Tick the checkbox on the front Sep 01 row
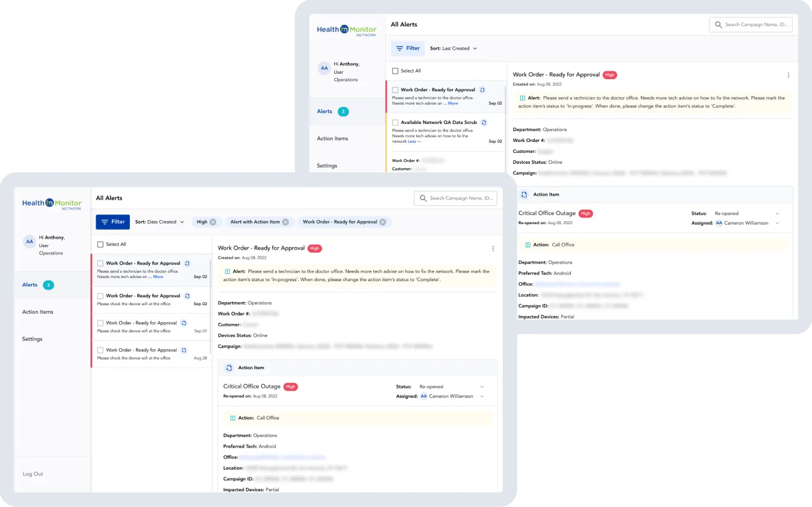 click(100, 323)
